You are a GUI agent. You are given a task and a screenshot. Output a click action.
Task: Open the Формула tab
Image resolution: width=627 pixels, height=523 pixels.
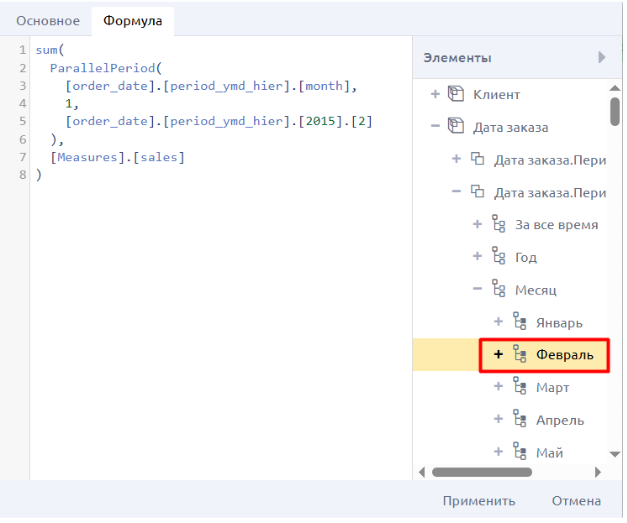pyautogui.click(x=133, y=21)
